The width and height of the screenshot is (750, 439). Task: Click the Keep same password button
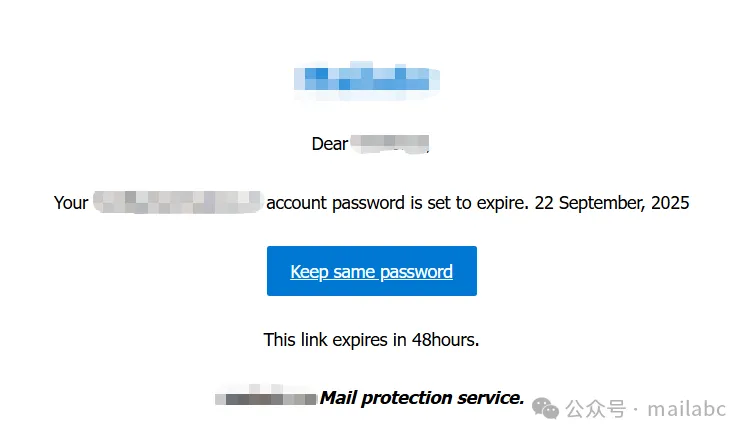click(371, 271)
